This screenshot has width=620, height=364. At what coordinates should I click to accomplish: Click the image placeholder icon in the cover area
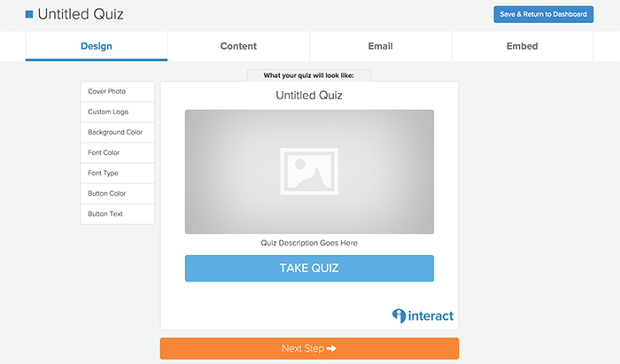[x=309, y=172]
